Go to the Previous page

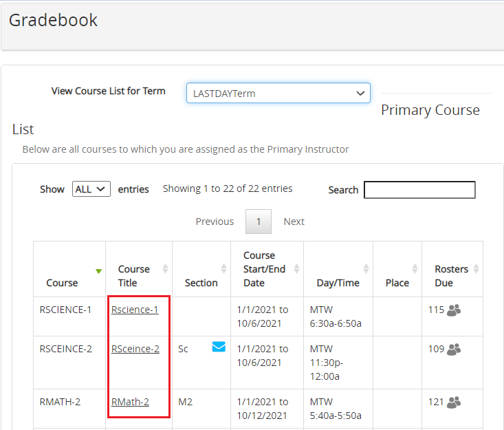pos(215,222)
